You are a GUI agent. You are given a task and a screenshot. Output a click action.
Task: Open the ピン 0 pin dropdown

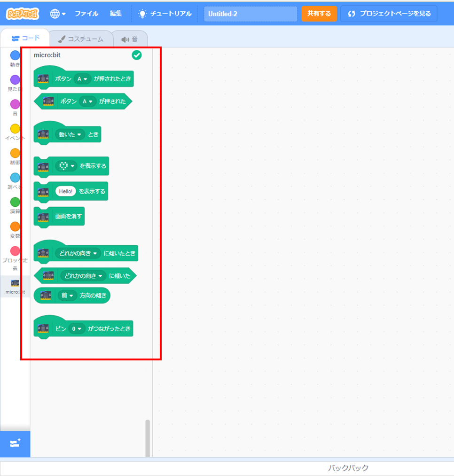coord(77,329)
